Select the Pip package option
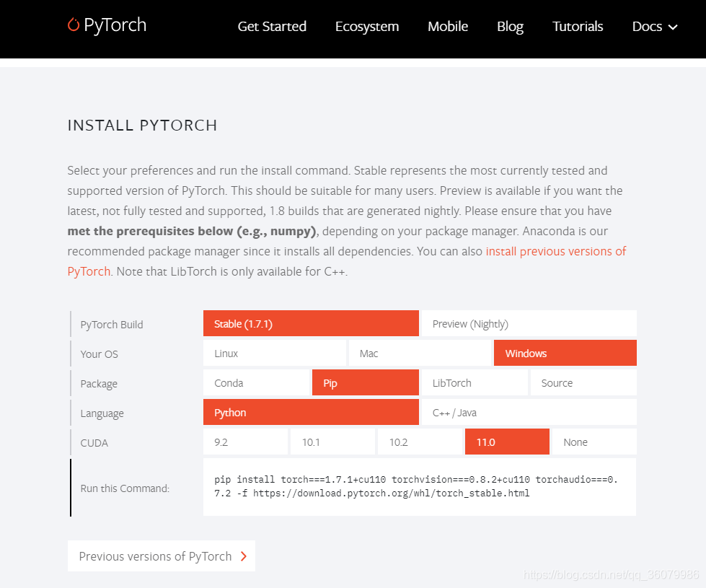 366,382
